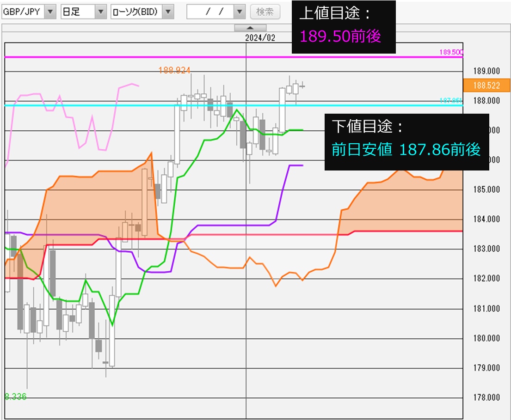This screenshot has height=420, width=511.
Task: Click the 上値目途 189.50前後 annotation box
Action: (344, 26)
